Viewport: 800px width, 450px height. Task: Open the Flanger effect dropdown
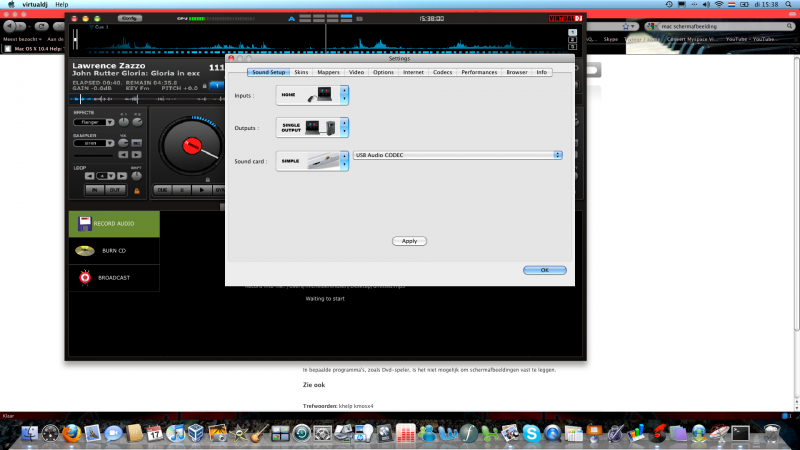[93, 122]
